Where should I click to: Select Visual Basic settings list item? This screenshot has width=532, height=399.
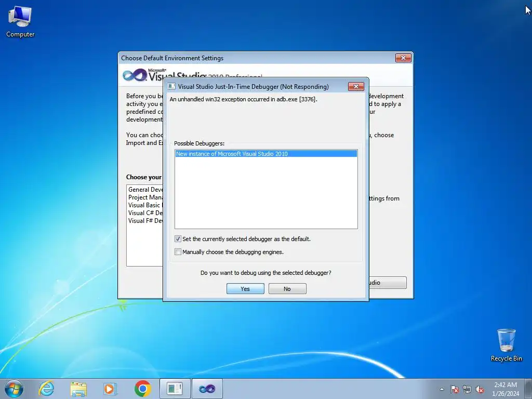(x=145, y=205)
